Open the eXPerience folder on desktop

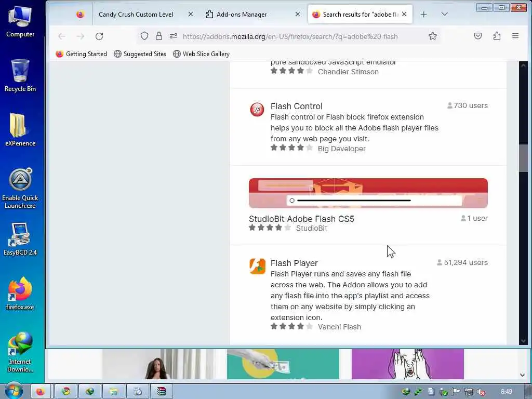(x=20, y=129)
